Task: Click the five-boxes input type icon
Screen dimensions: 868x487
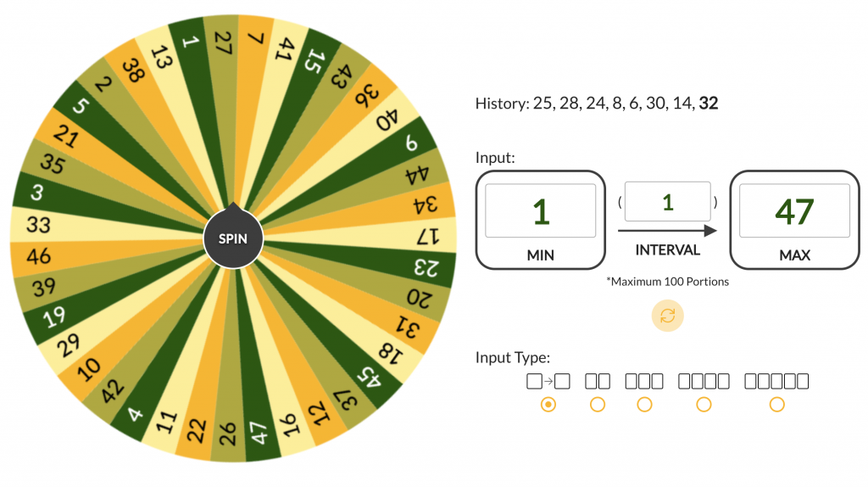Action: (x=776, y=382)
